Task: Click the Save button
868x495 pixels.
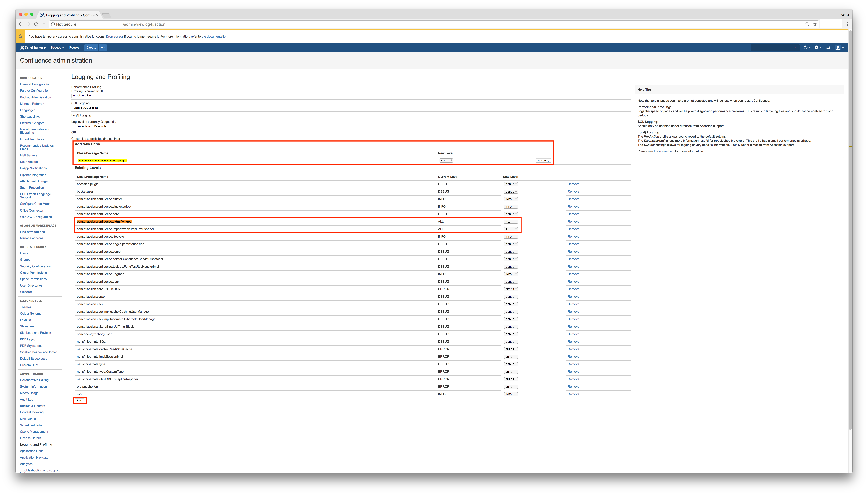Action: tap(79, 401)
